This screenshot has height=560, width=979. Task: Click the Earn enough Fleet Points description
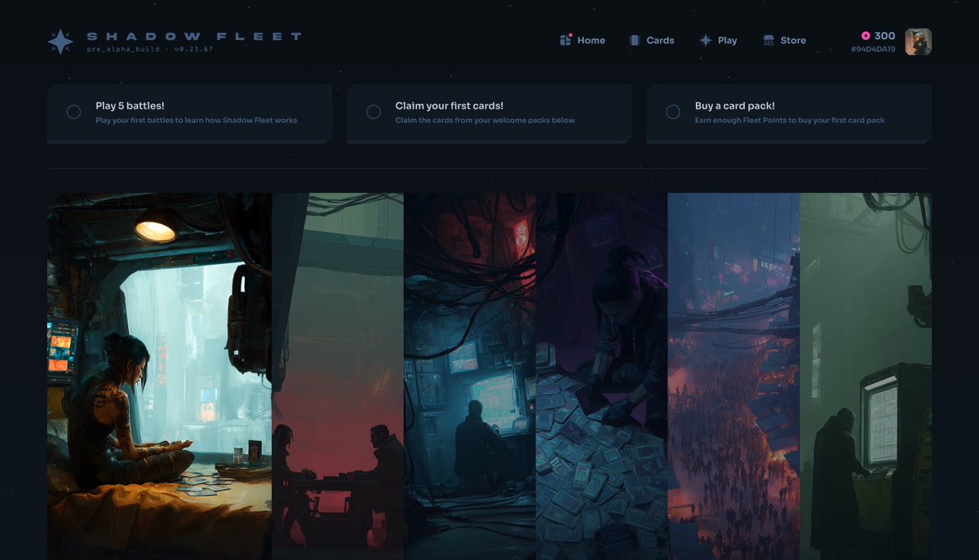click(790, 121)
